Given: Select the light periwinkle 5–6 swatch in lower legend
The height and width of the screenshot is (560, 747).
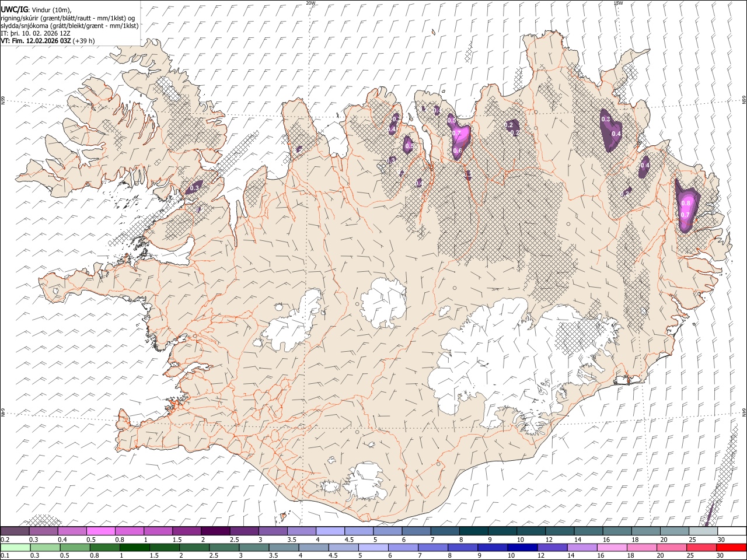Looking at the screenshot, I should (x=373, y=547).
